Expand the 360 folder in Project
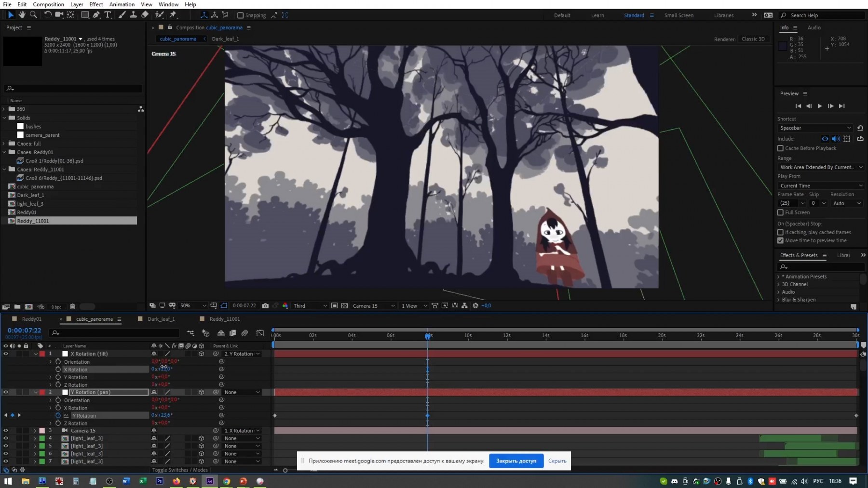Image resolution: width=868 pixels, height=488 pixels. (4, 109)
